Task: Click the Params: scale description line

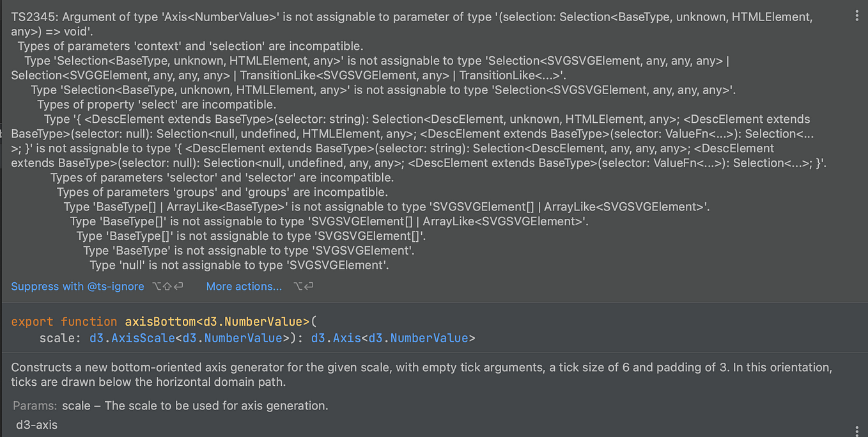Action: pyautogui.click(x=171, y=406)
